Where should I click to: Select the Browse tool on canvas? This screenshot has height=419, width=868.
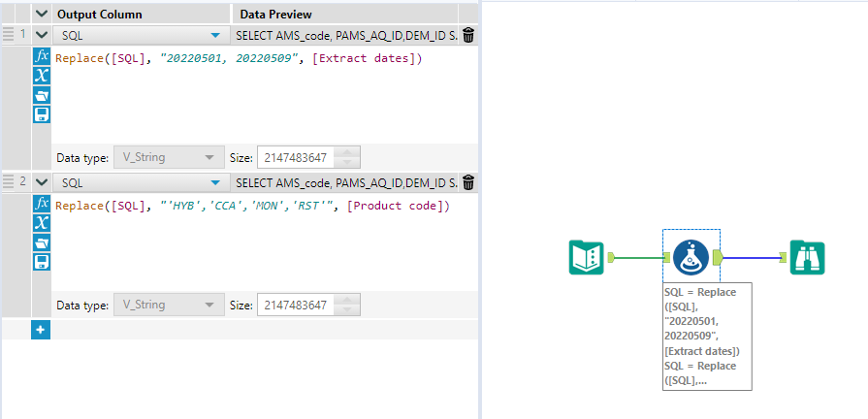(x=807, y=257)
